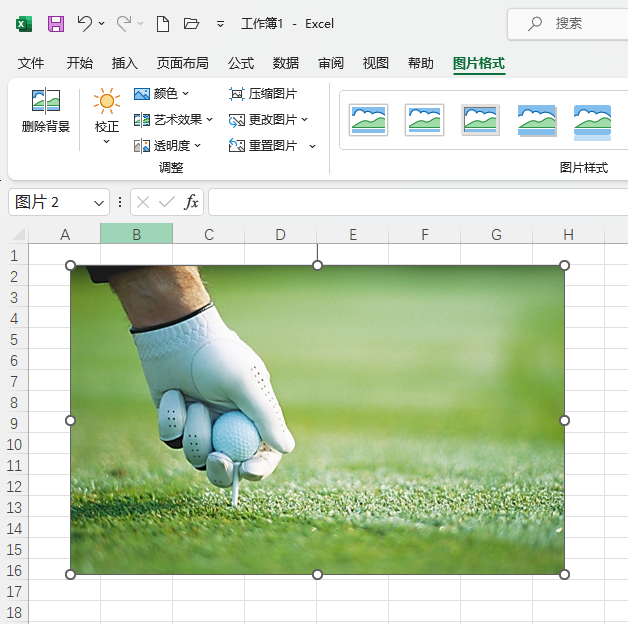
Task: Undo the last action
Action: pyautogui.click(x=85, y=24)
